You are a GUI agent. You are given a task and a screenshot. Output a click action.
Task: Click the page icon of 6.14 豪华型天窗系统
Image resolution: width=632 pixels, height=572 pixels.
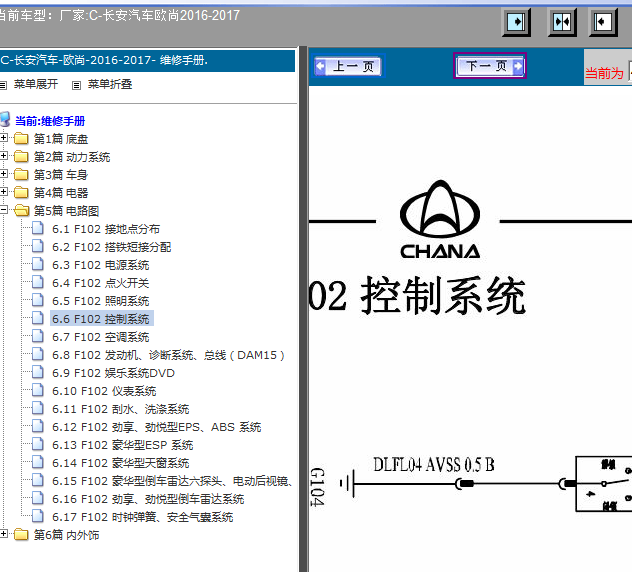click(x=38, y=462)
